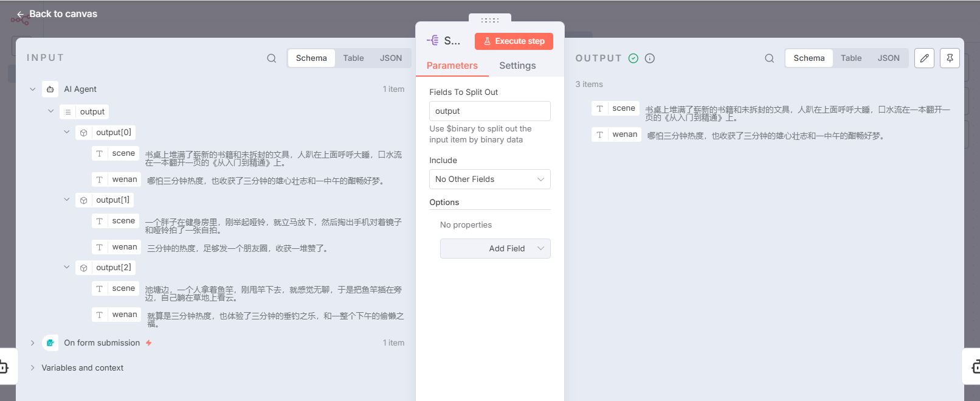Screen dimensions: 980x401
Task: Click the text-type icon of output[1] wenan
Action: coord(100,247)
